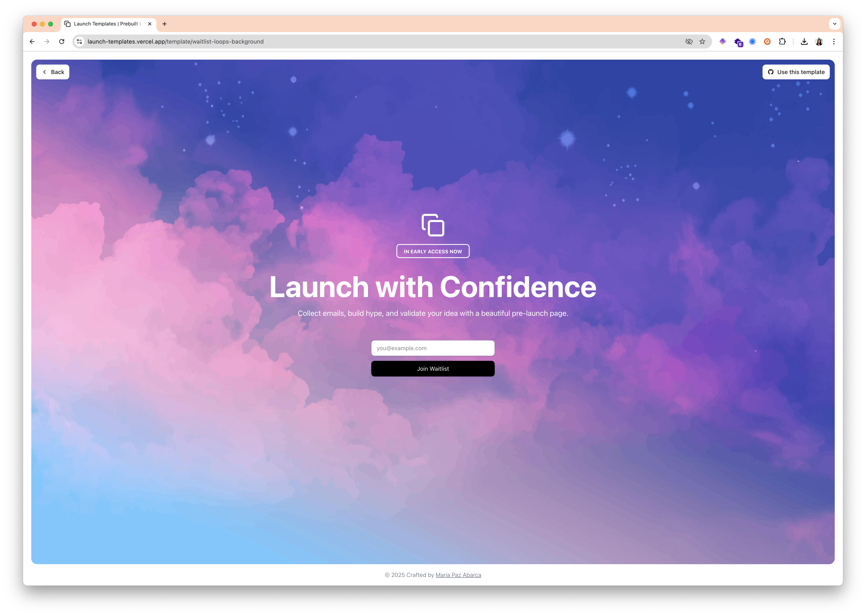Click the blue circular C extension icon
The height and width of the screenshot is (616, 866).
[752, 42]
